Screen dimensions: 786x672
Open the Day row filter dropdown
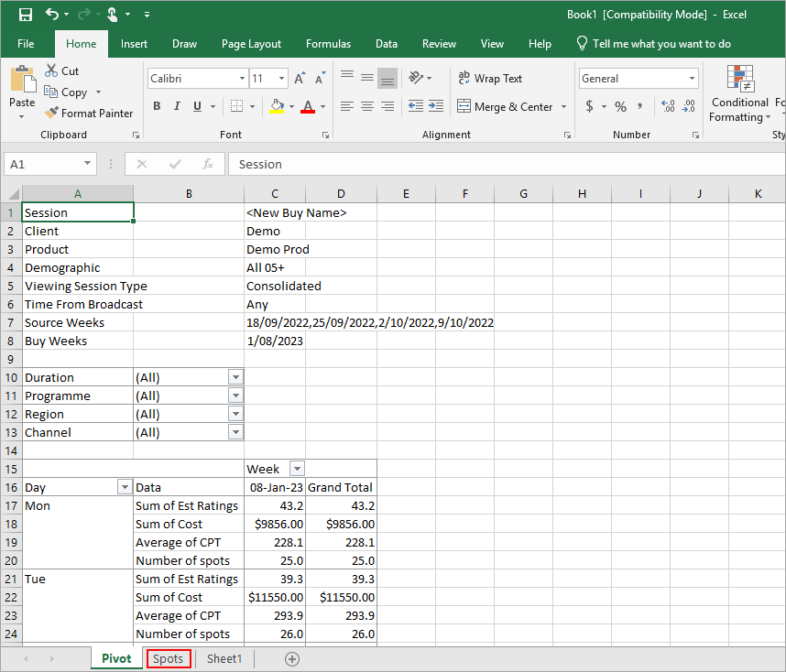(125, 487)
